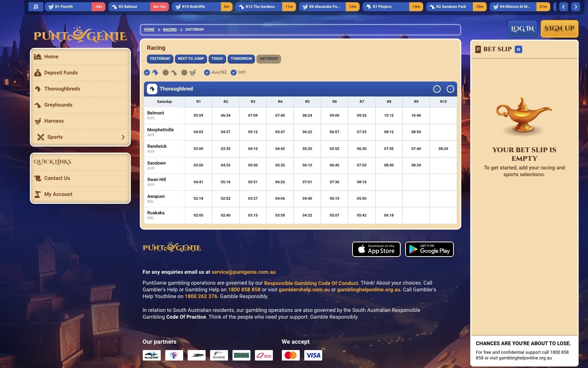
Task: Open Belmont R1 at 05:59
Action: coord(198,116)
